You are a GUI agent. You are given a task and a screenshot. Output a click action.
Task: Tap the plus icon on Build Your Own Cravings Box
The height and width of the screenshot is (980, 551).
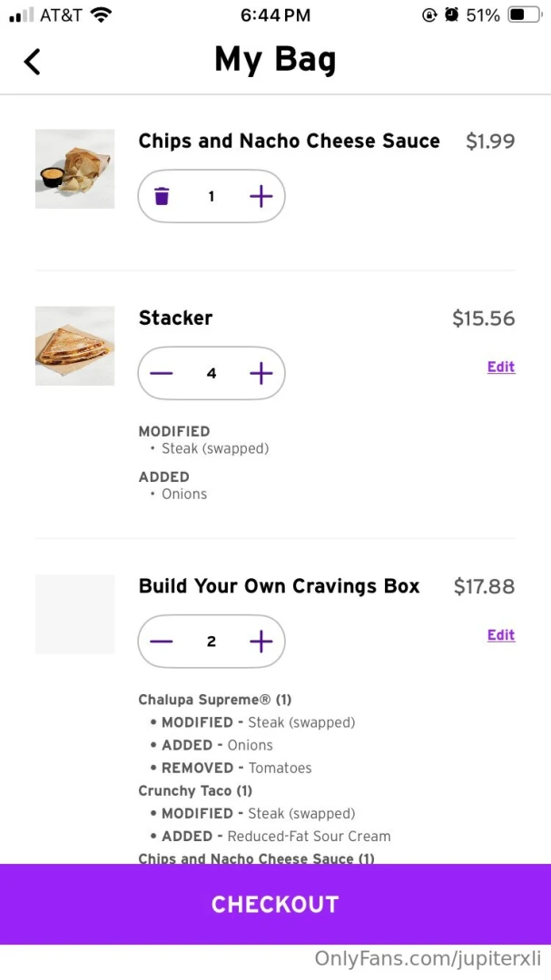[x=261, y=641]
